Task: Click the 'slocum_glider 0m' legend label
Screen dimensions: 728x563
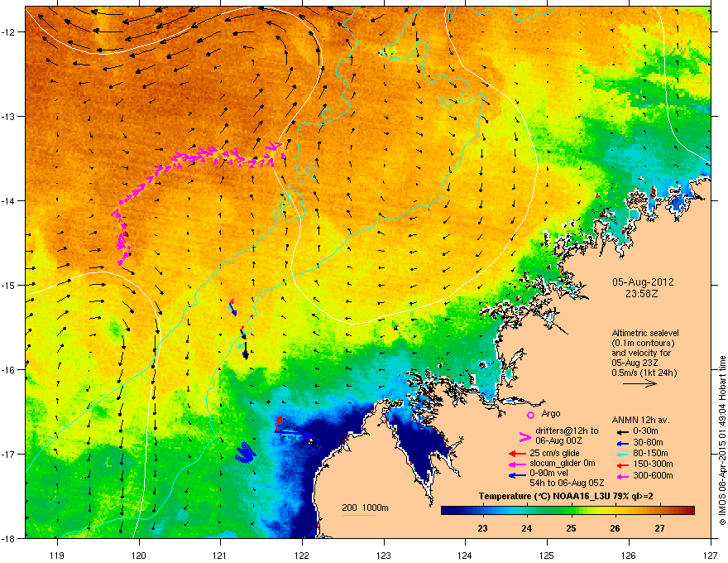Action: pos(563,464)
